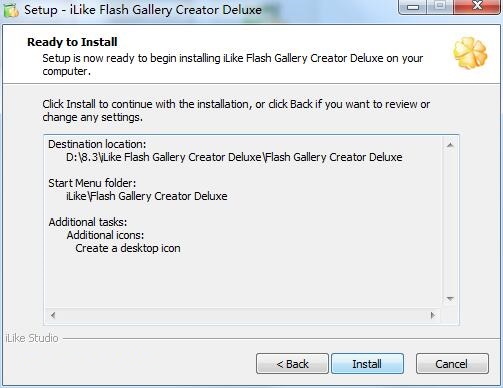Select the destination path D:\8.3 text

[234, 157]
